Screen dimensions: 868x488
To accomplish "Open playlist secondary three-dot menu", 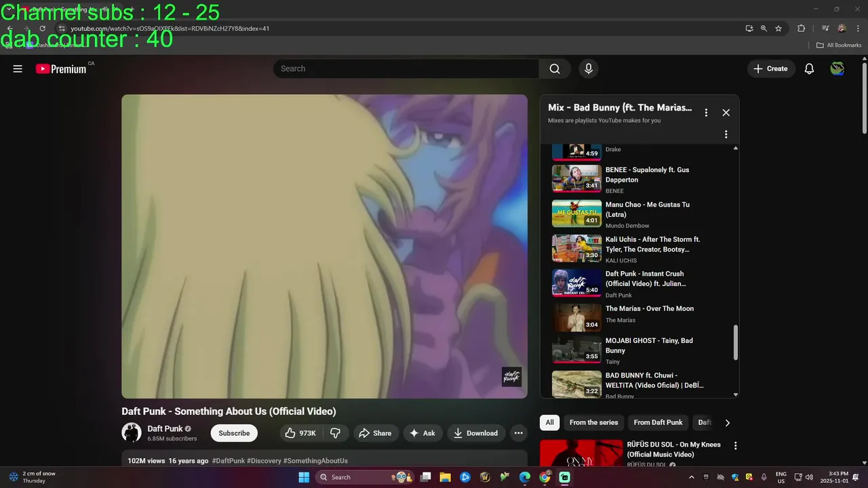I will (x=726, y=134).
